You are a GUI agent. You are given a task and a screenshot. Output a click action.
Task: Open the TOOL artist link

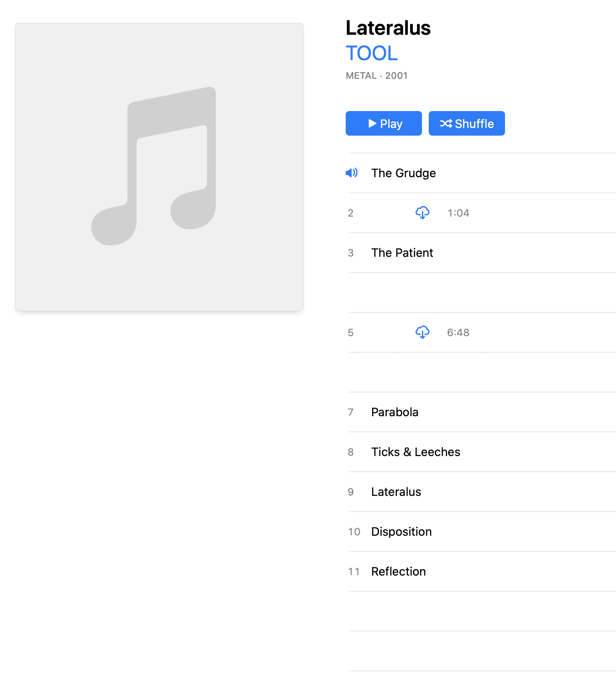pyautogui.click(x=372, y=53)
